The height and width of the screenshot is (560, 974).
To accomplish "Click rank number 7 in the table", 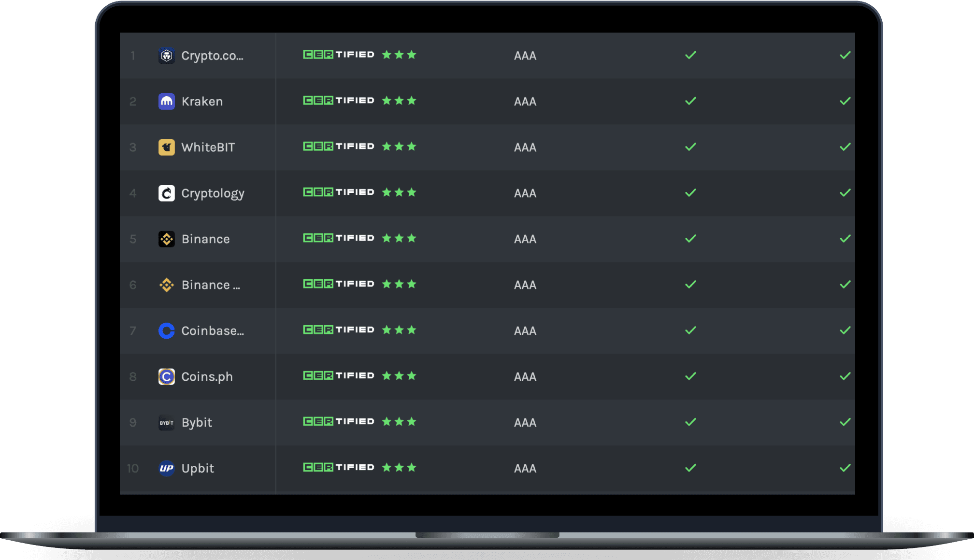I will 133,331.
